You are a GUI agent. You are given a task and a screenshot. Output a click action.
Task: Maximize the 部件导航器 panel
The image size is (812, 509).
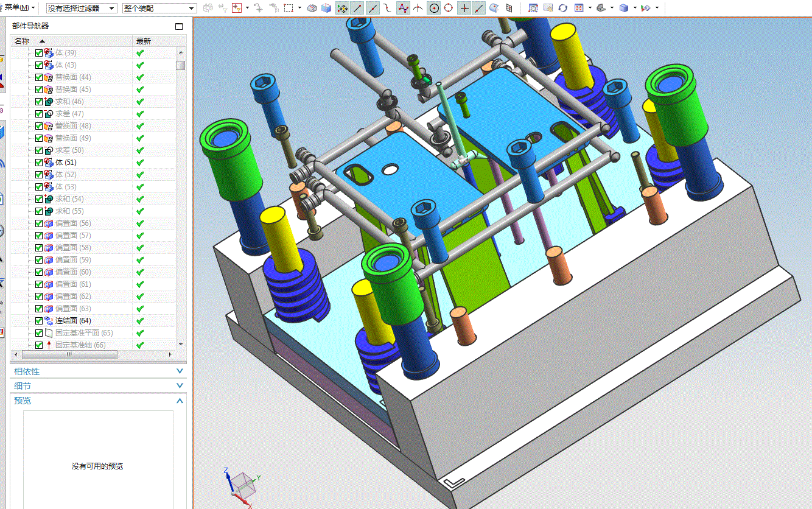(x=179, y=26)
